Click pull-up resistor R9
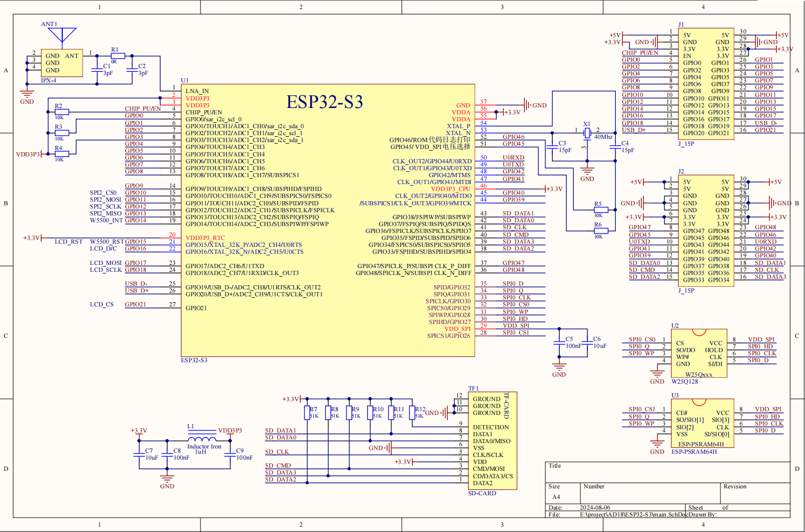Image resolution: width=805 pixels, height=532 pixels. tap(349, 413)
